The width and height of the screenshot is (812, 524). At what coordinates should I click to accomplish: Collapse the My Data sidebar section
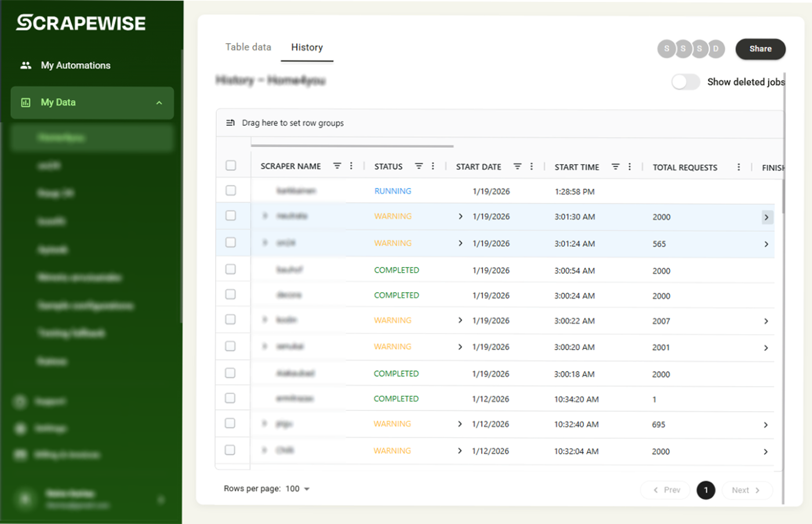pos(159,103)
